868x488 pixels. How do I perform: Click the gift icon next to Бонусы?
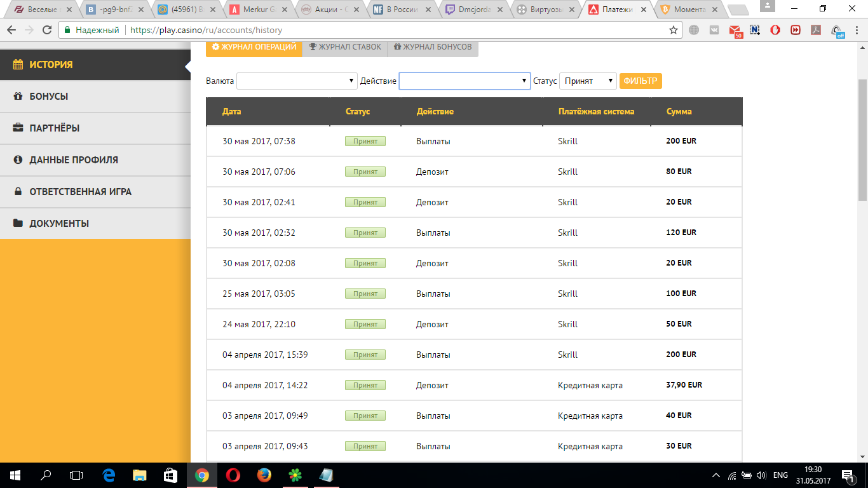(x=18, y=97)
